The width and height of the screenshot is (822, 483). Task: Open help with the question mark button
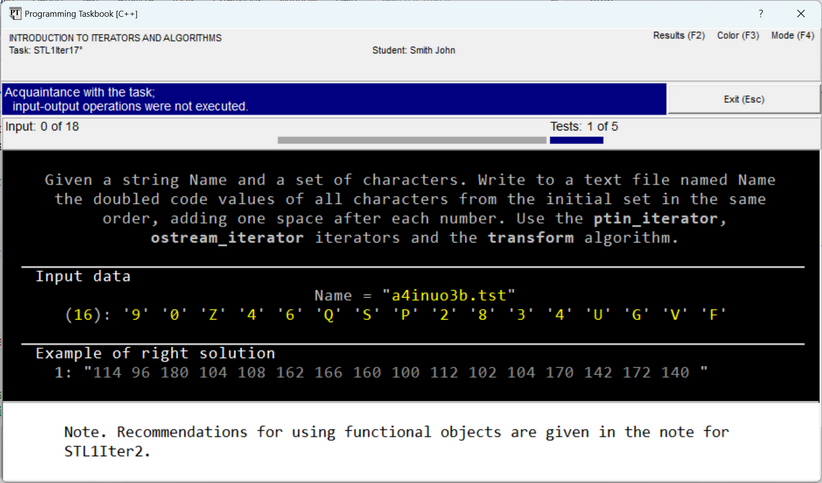coord(760,14)
